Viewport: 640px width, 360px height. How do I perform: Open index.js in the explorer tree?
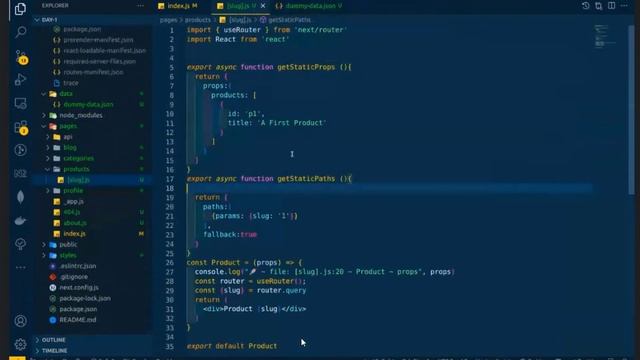click(x=74, y=234)
